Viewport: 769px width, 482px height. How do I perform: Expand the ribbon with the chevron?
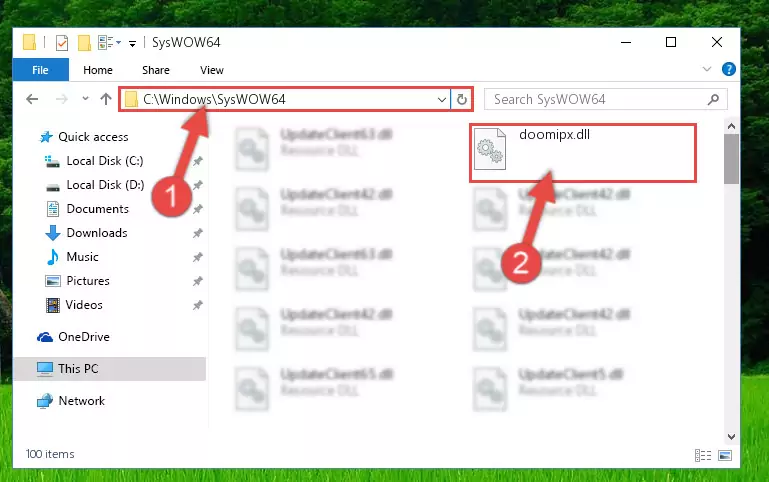707,69
